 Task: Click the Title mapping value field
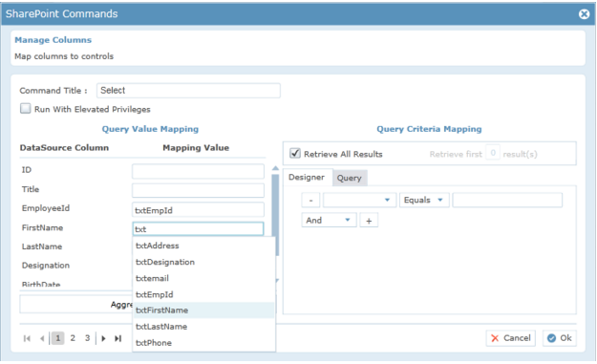[x=198, y=190]
